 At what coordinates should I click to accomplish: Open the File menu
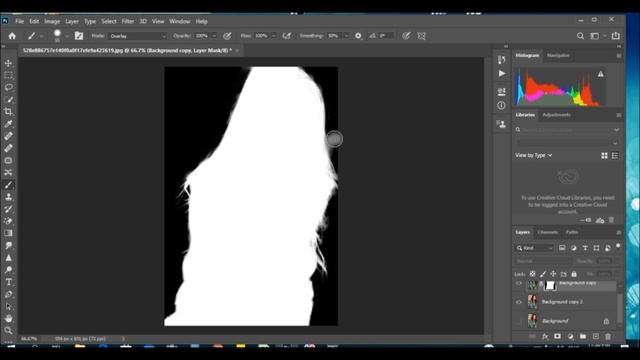point(20,21)
